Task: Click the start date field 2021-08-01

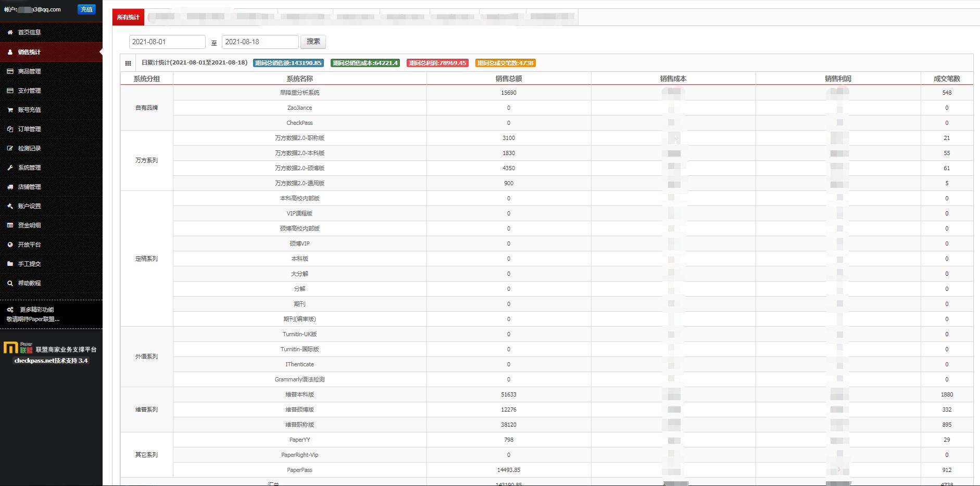Action: [x=167, y=42]
